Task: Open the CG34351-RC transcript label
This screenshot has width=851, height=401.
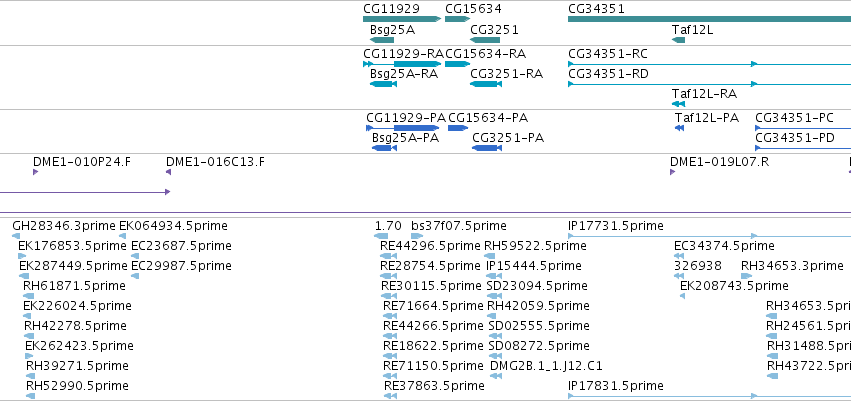Action: coord(608,54)
